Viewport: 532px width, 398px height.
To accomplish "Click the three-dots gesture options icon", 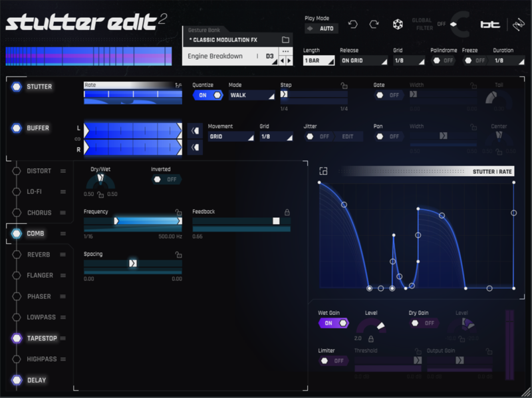I will click(x=285, y=51).
